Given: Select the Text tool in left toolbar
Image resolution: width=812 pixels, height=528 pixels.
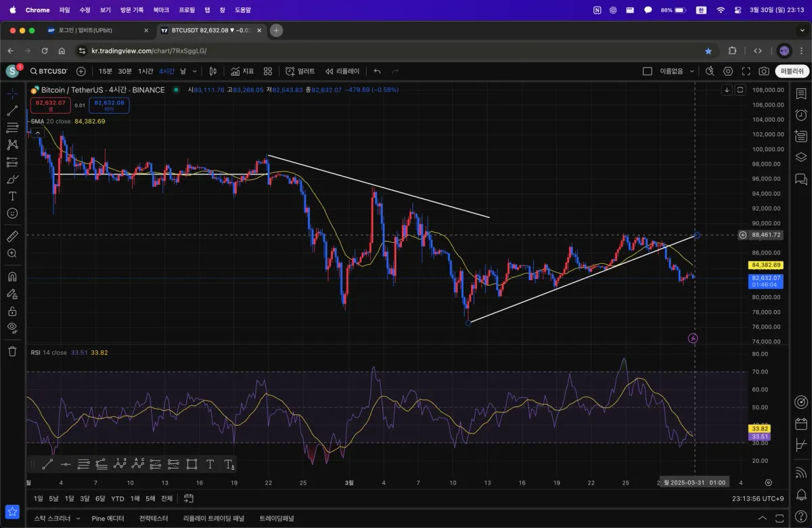Looking at the screenshot, I should coord(12,196).
